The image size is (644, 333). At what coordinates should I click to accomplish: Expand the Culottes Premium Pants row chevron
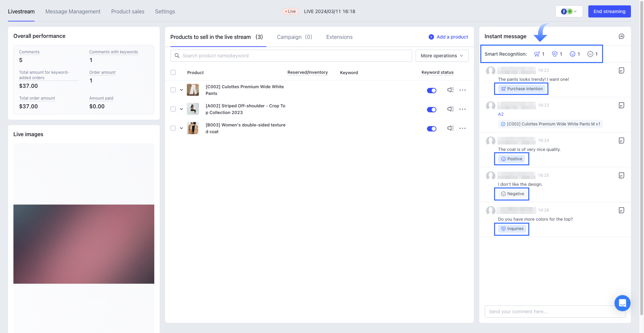181,90
